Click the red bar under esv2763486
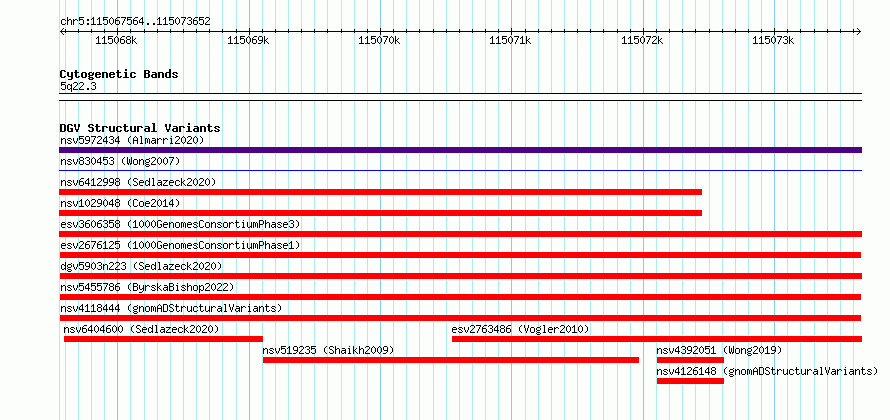 [x=657, y=339]
